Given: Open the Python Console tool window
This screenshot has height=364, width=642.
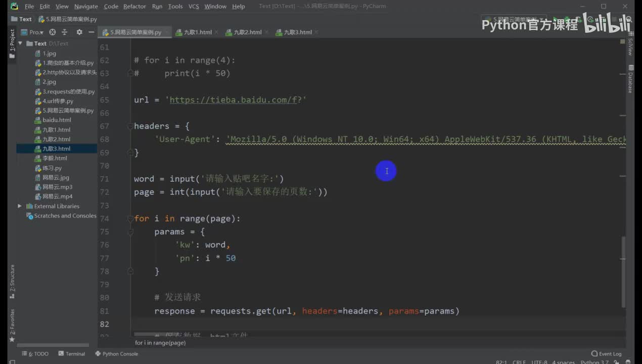Looking at the screenshot, I should (117, 354).
